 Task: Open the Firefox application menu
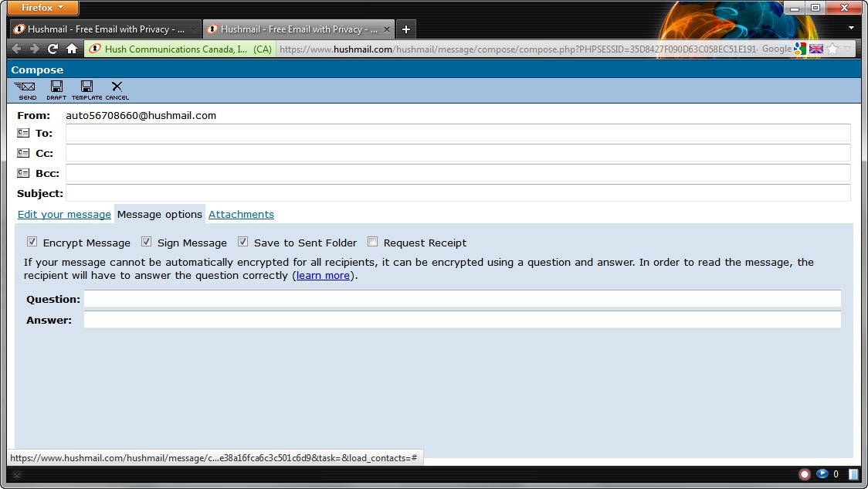[43, 8]
